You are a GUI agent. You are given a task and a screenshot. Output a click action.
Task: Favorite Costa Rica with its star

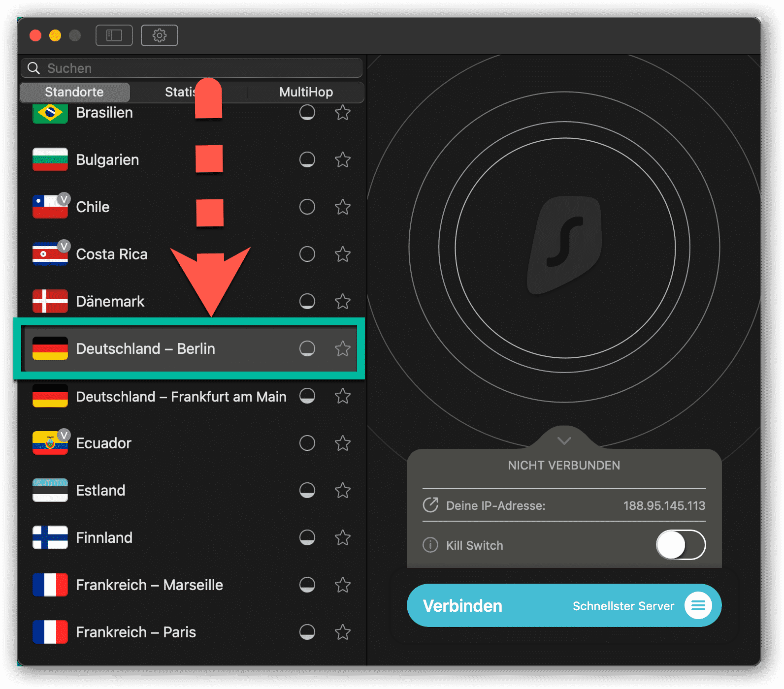pos(343,254)
